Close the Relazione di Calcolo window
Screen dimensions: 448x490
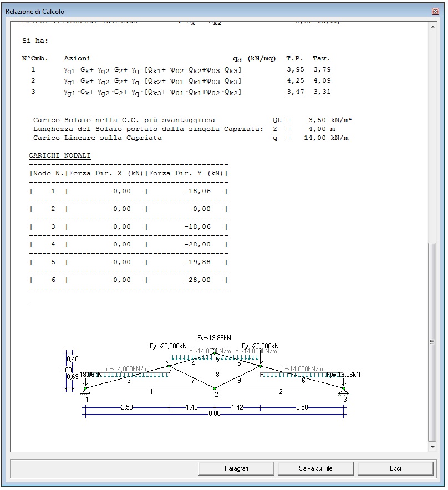click(x=435, y=12)
